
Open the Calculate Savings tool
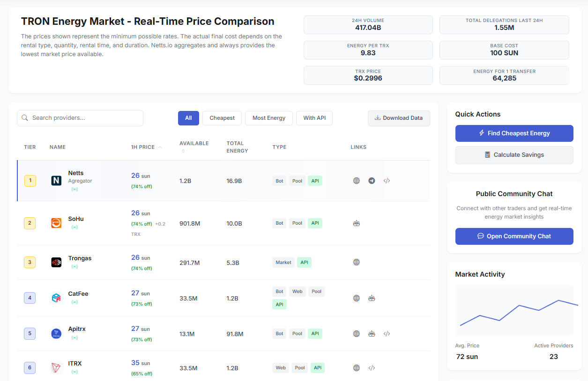pyautogui.click(x=514, y=155)
